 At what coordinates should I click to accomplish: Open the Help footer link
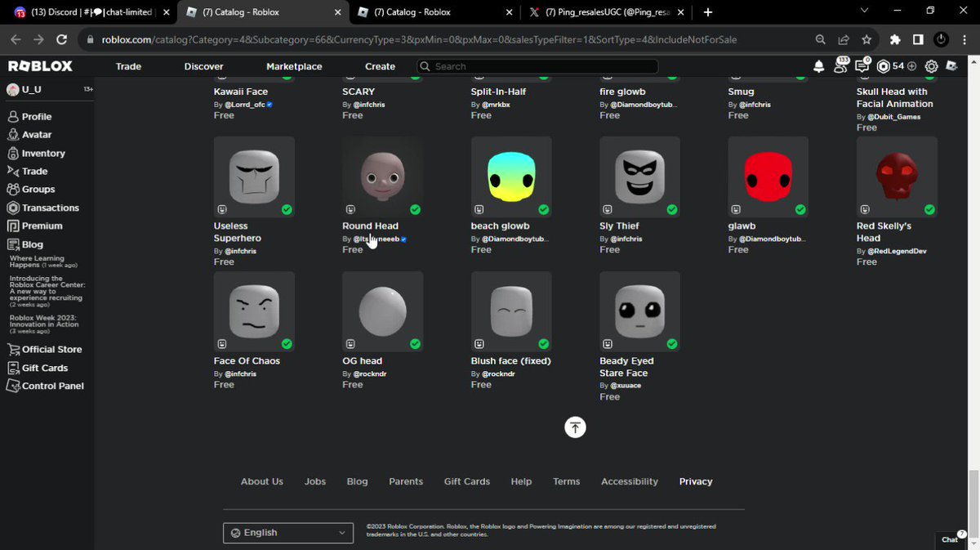click(x=521, y=481)
